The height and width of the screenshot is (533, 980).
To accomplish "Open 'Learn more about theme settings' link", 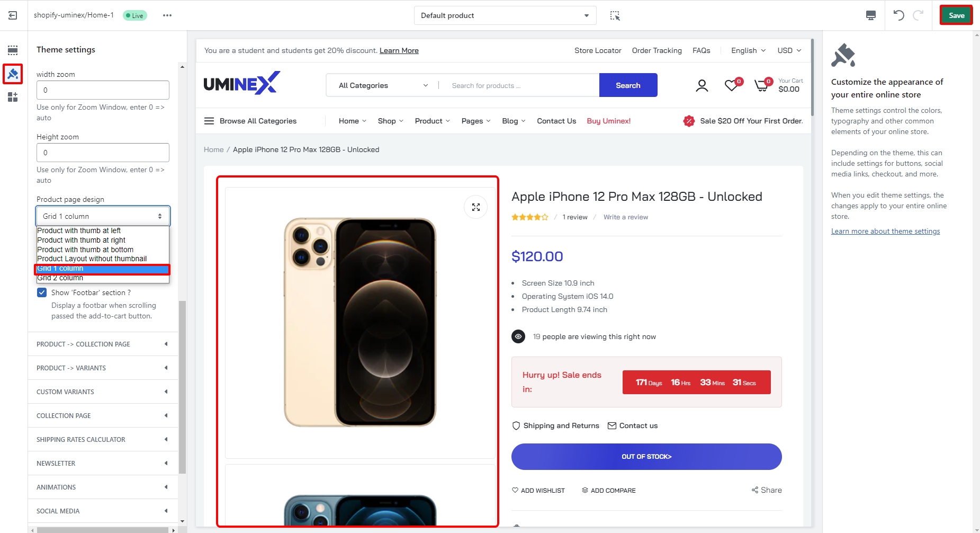I will pos(885,231).
